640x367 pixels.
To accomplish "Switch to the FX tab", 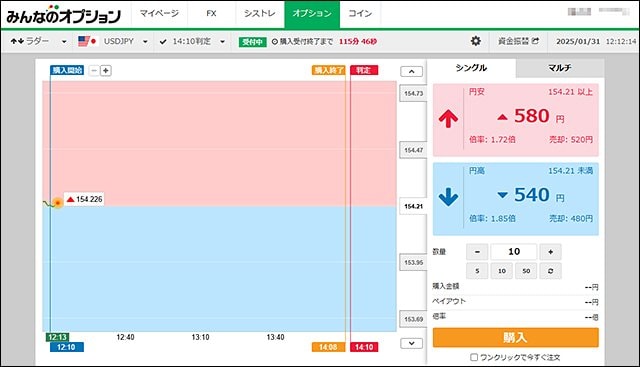I will tap(211, 13).
